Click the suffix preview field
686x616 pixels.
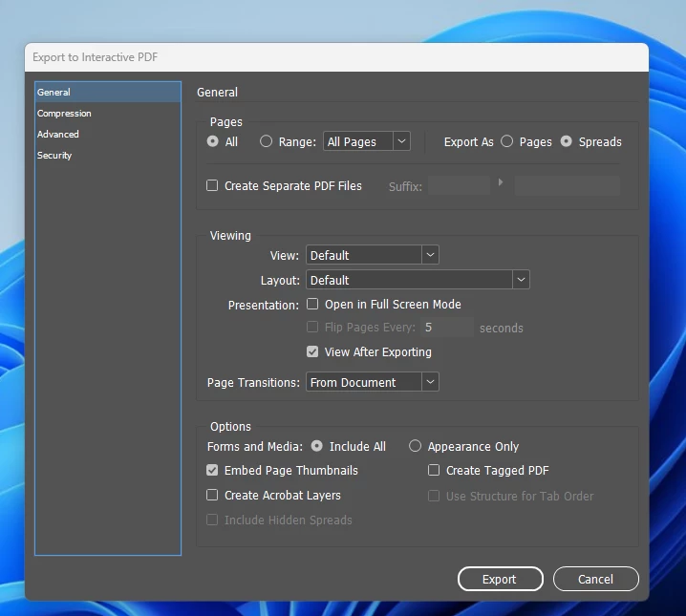(568, 186)
